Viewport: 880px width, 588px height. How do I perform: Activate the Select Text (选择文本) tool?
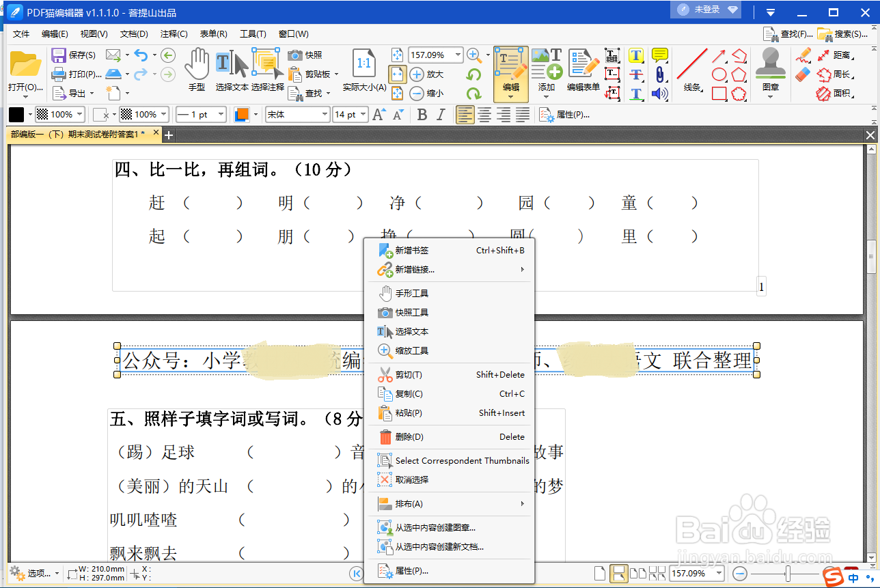(x=232, y=70)
